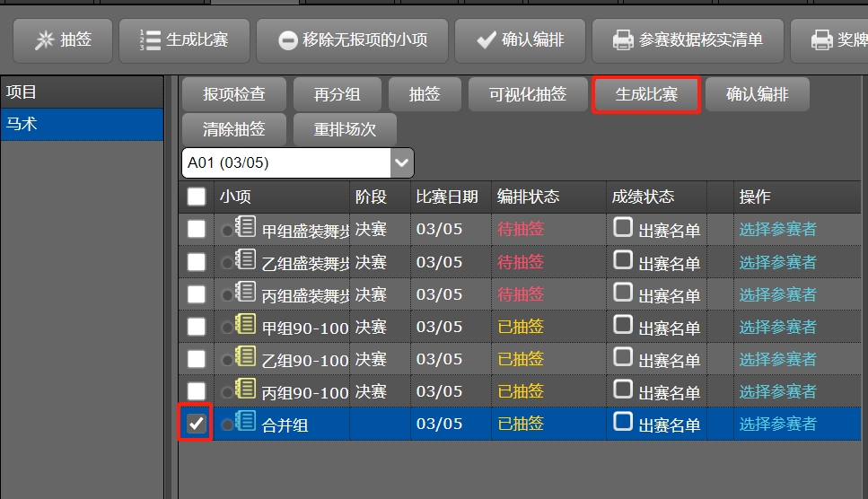Toggle the select-all checkbox in table header
868x499 pixels.
[196, 197]
